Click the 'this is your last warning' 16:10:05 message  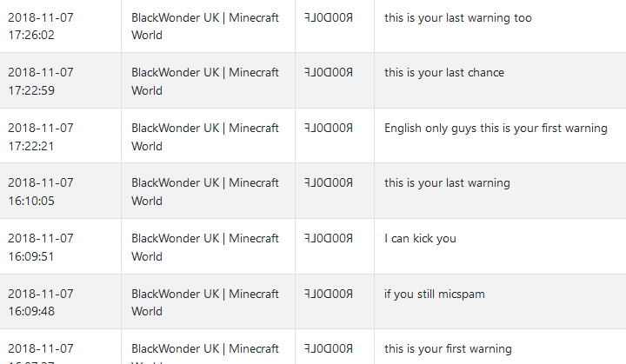coord(447,183)
